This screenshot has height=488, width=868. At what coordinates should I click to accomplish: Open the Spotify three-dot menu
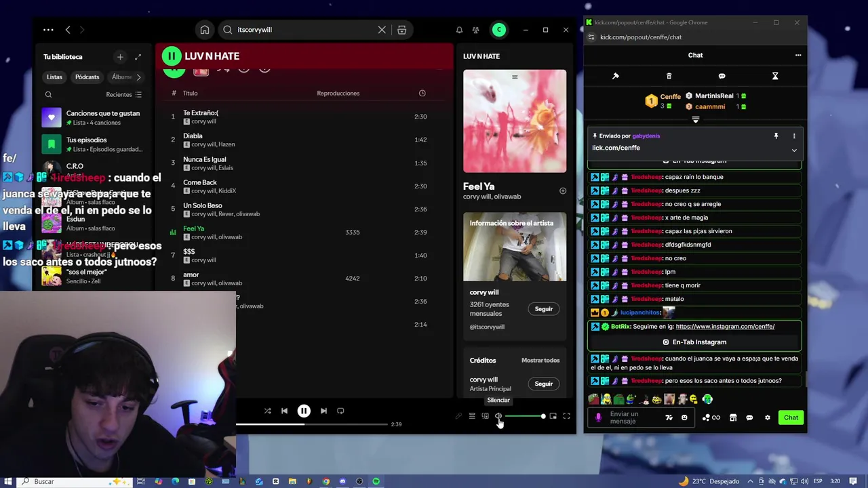click(x=48, y=30)
